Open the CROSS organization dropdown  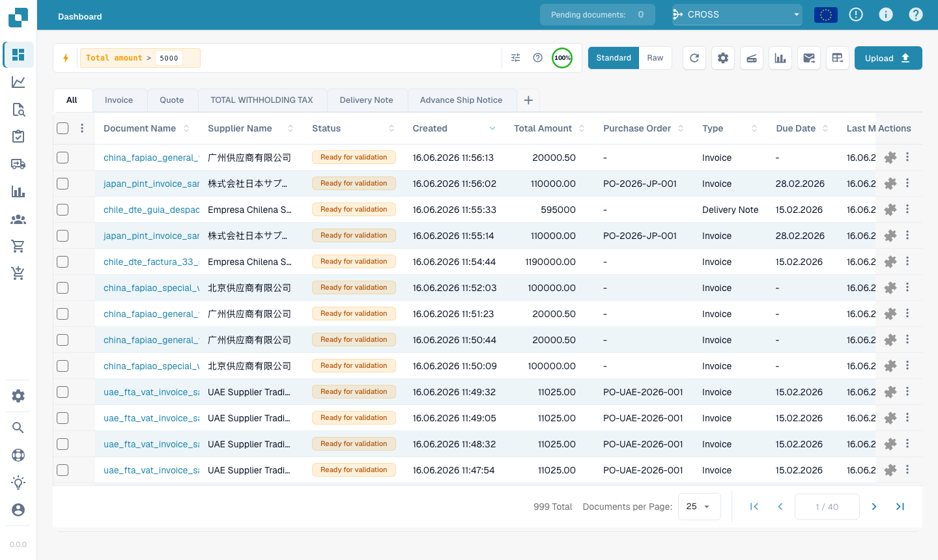(x=737, y=14)
